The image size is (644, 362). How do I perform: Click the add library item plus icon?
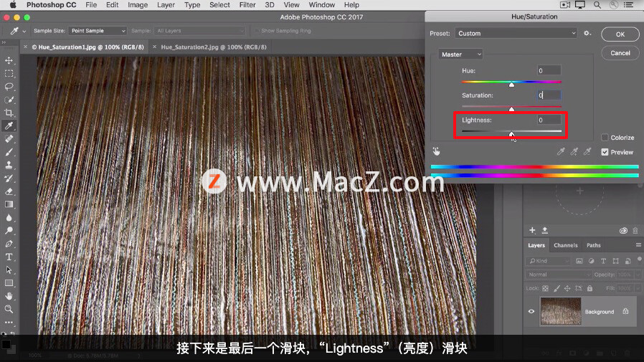[532, 230]
